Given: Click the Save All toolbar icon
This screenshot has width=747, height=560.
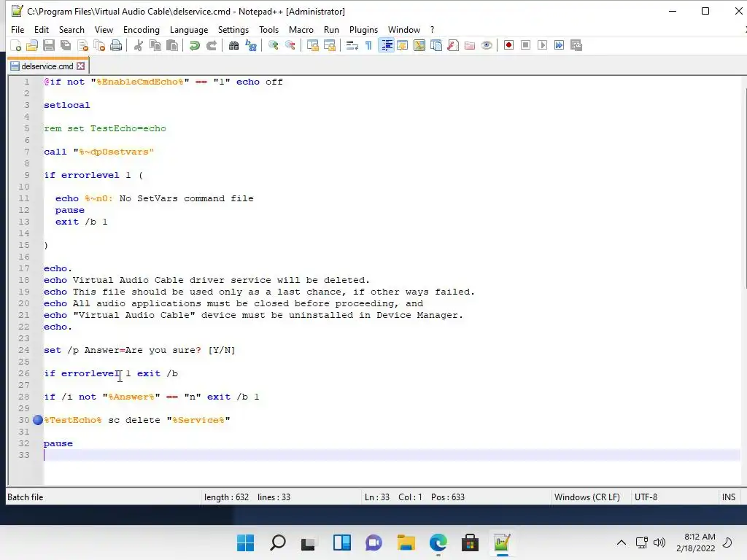Looking at the screenshot, I should [66, 45].
